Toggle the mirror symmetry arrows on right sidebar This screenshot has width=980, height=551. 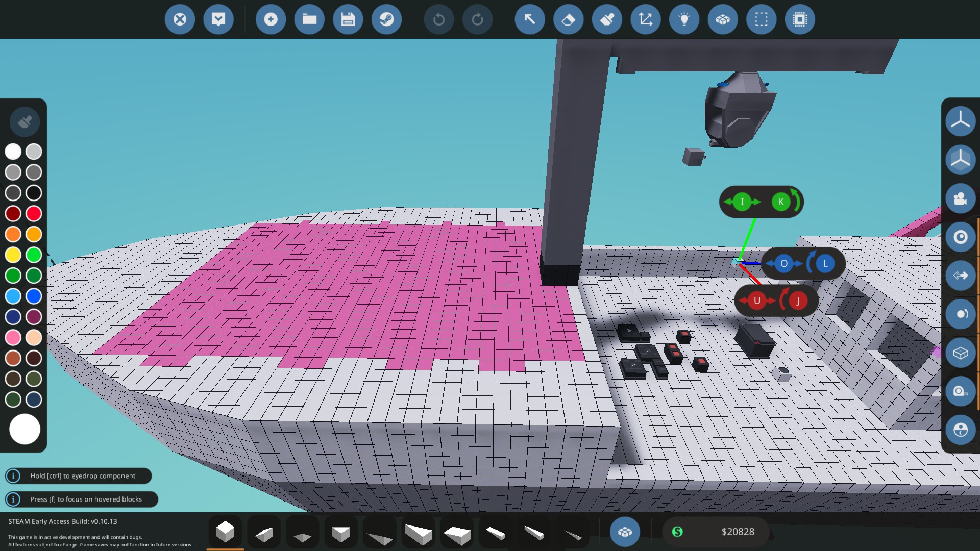pos(961,275)
